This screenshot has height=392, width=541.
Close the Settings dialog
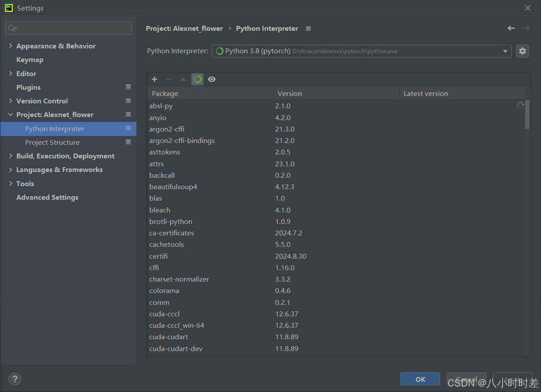tap(528, 8)
